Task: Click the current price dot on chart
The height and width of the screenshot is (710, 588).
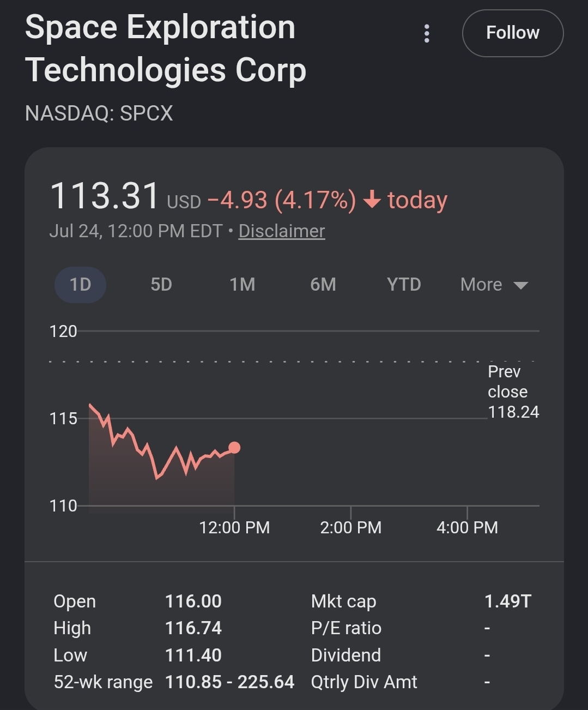Action: (234, 448)
